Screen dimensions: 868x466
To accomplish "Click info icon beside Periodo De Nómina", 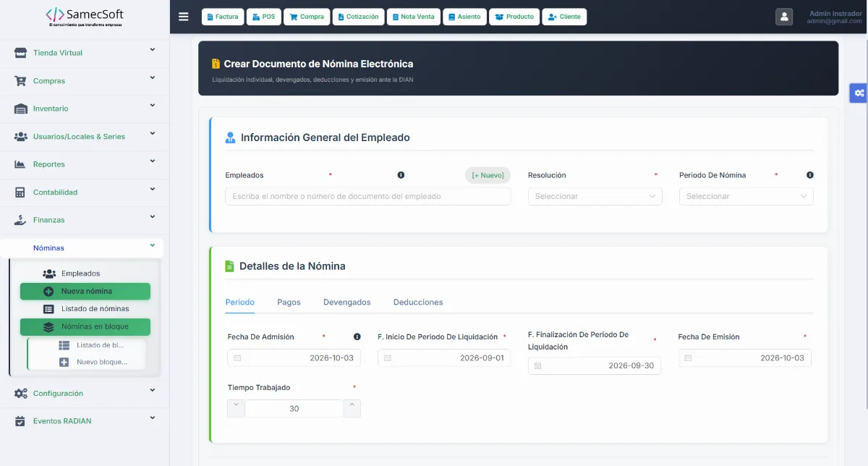I will 810,175.
